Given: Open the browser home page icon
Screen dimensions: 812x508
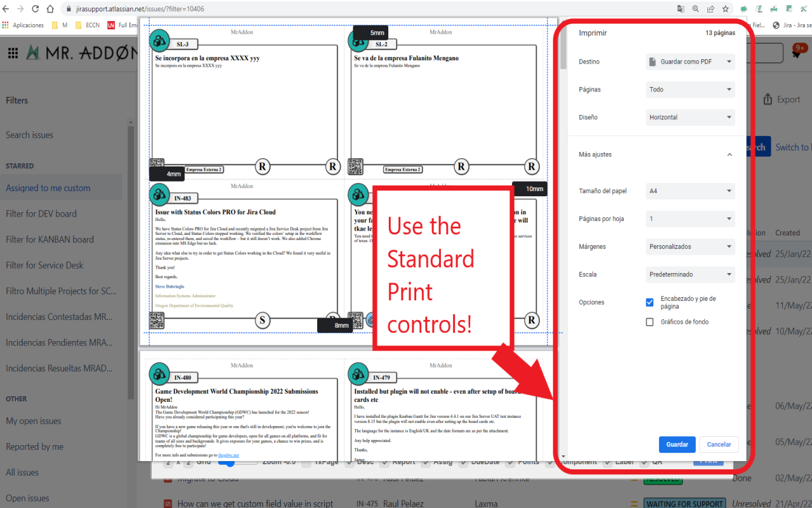Looking at the screenshot, I should click(x=50, y=9).
